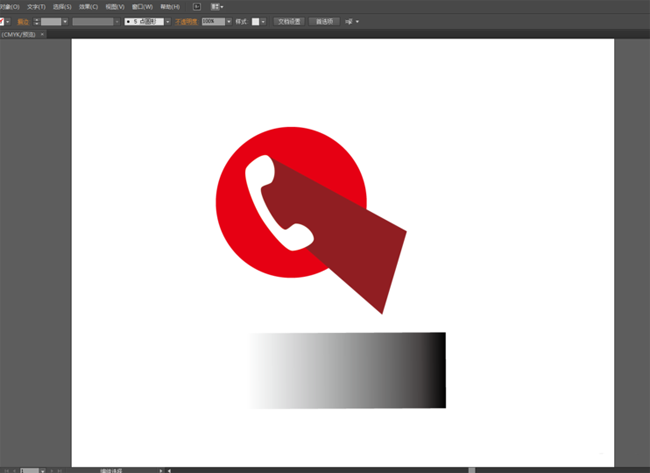Screen dimensions: 650x473
Task: Open the 文字(T) menu
Action: [36, 6]
